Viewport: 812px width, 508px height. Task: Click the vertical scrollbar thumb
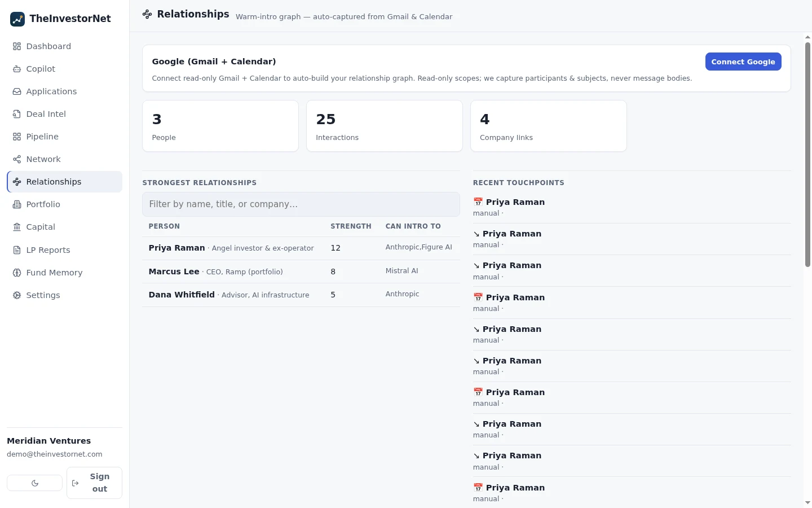807,154
